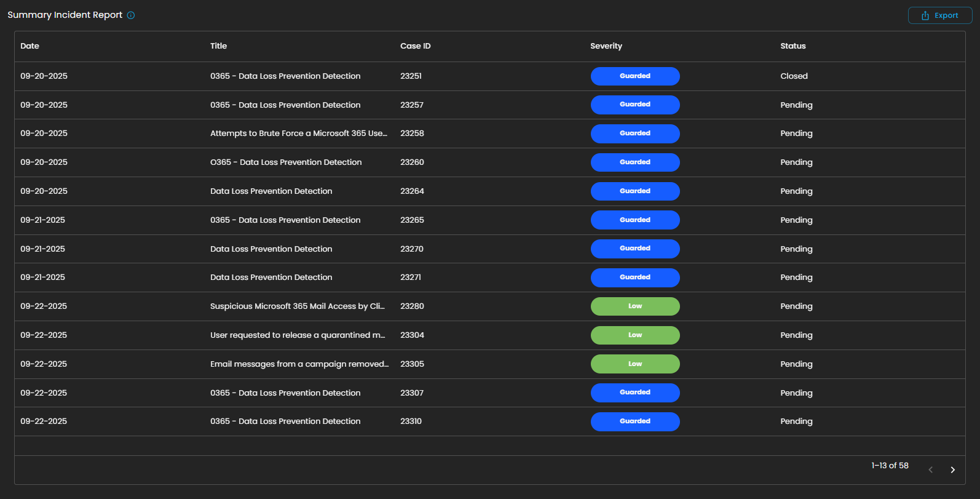Go to the next page of incidents
Screen dimensions: 980x499
(952, 470)
